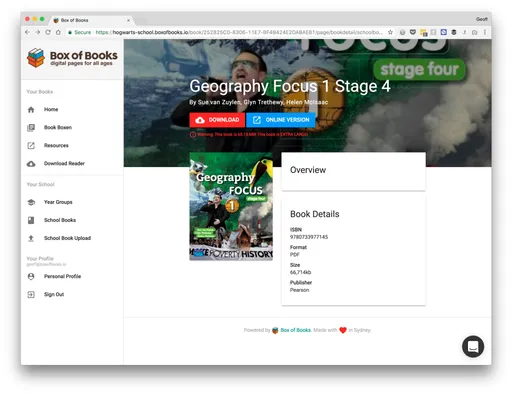
Task: Click the Pocket extension icon
Action: click(413, 32)
